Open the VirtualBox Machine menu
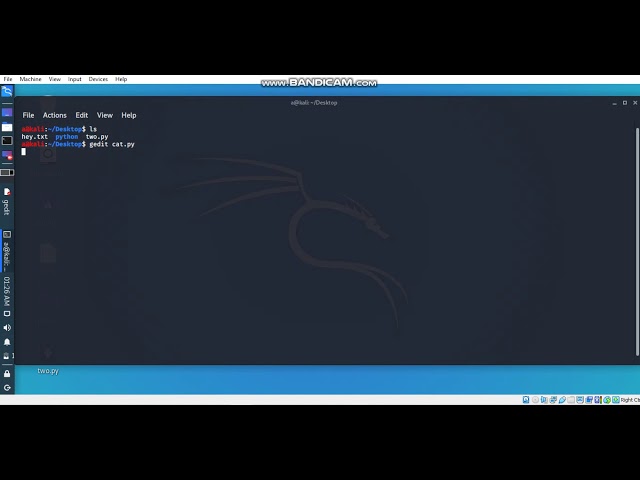The width and height of the screenshot is (640, 480). (x=30, y=79)
